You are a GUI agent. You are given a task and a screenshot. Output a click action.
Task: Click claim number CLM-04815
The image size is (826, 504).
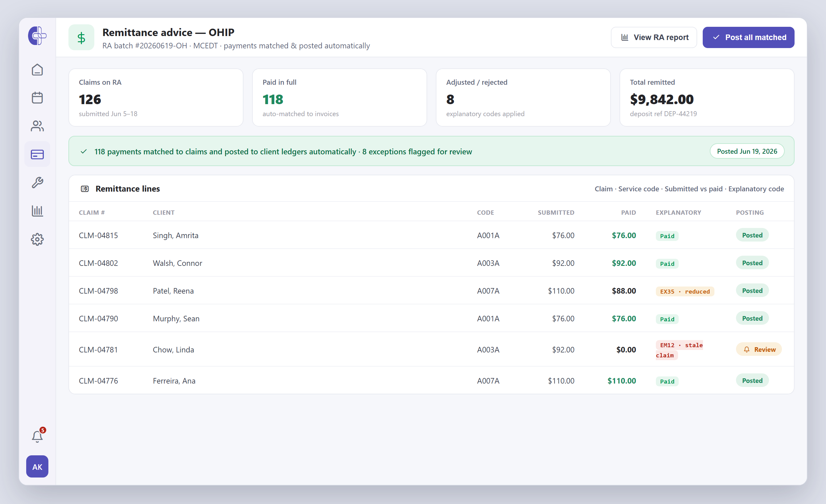(99, 235)
